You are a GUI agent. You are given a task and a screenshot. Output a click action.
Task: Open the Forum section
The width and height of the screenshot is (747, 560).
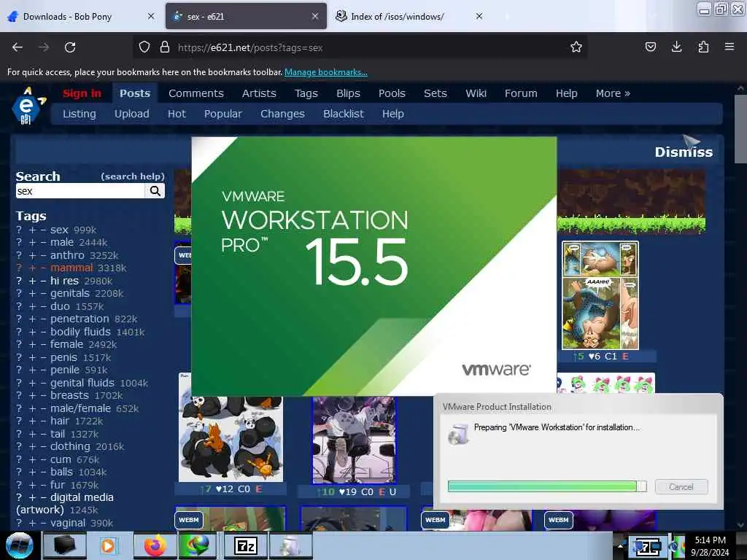(x=521, y=93)
